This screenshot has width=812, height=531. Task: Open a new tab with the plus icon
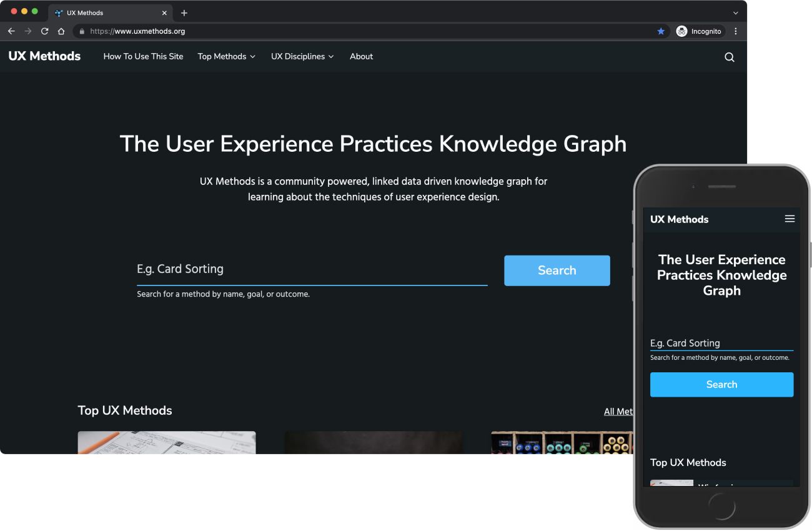coord(184,13)
